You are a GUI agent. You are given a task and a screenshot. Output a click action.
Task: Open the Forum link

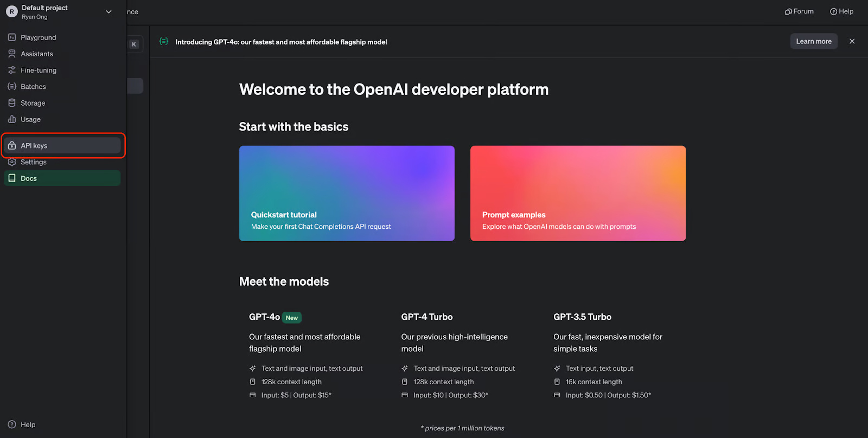[799, 11]
